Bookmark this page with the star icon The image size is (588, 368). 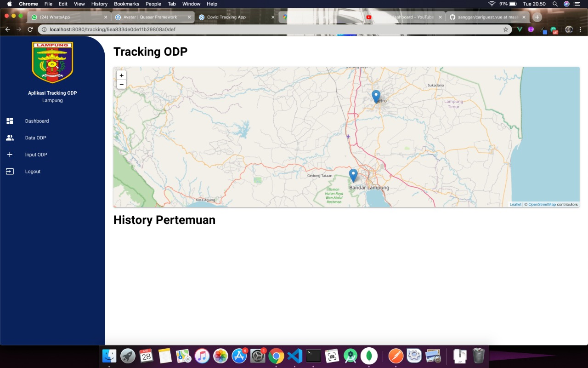coord(506,29)
